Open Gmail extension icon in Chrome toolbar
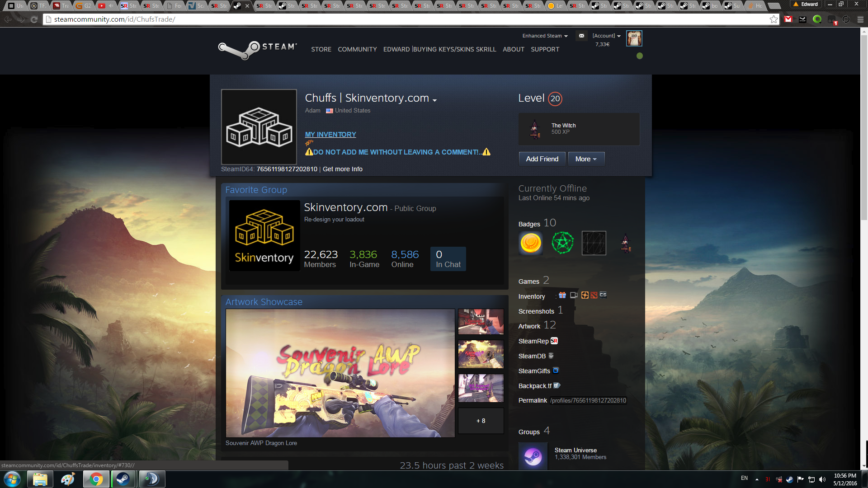The width and height of the screenshot is (868, 488). click(x=788, y=19)
